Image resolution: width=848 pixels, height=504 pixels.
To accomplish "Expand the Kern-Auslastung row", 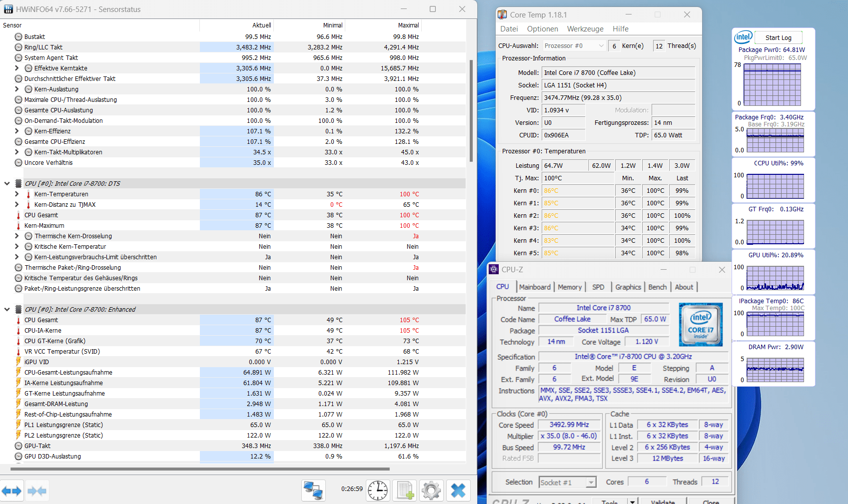I will [16, 89].
